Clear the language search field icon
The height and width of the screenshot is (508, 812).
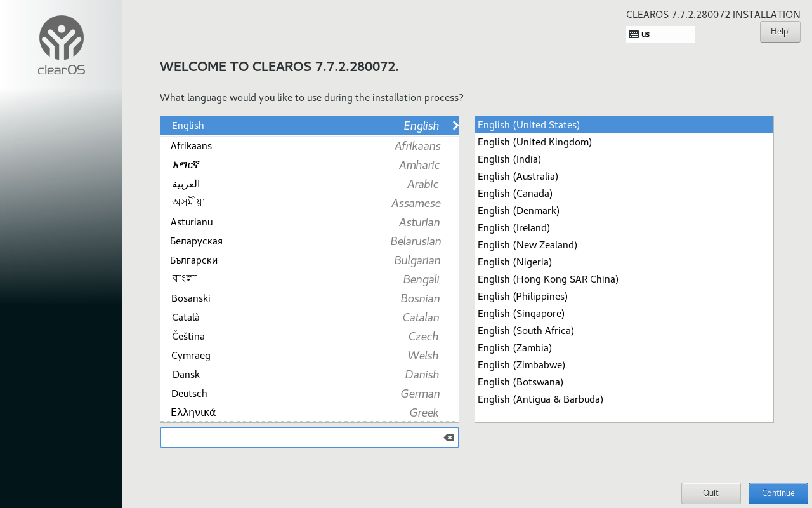tap(449, 438)
